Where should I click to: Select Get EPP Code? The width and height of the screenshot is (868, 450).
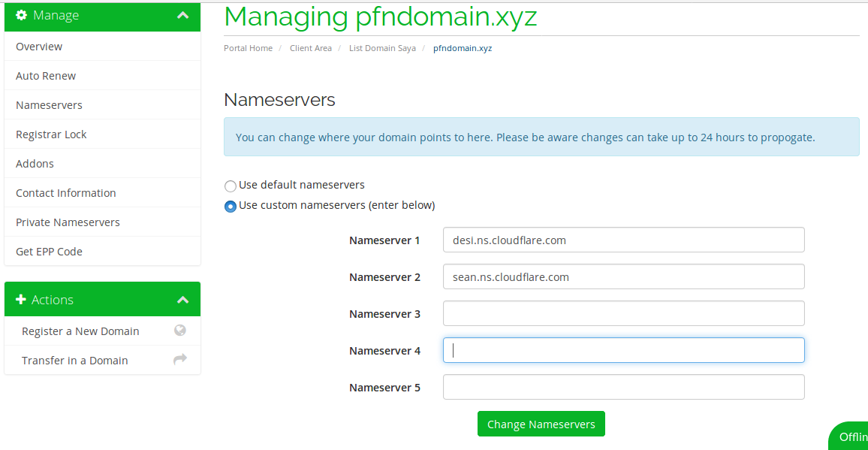102,252
